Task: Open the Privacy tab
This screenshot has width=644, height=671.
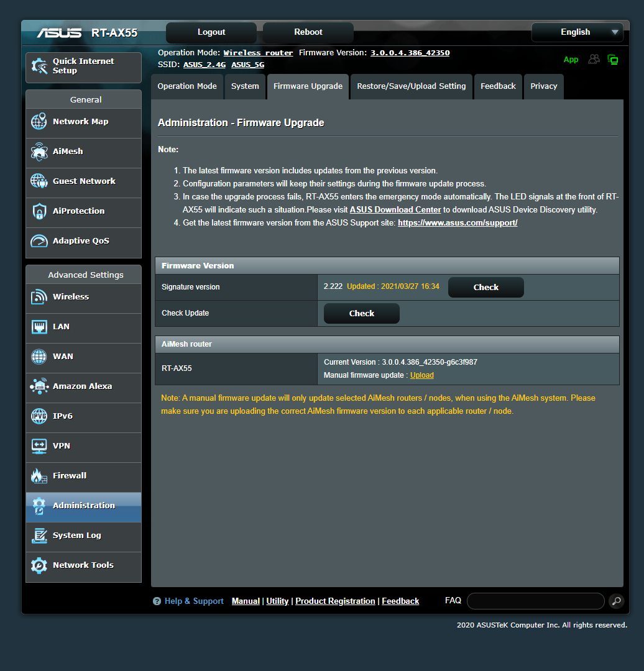Action: 544,86
